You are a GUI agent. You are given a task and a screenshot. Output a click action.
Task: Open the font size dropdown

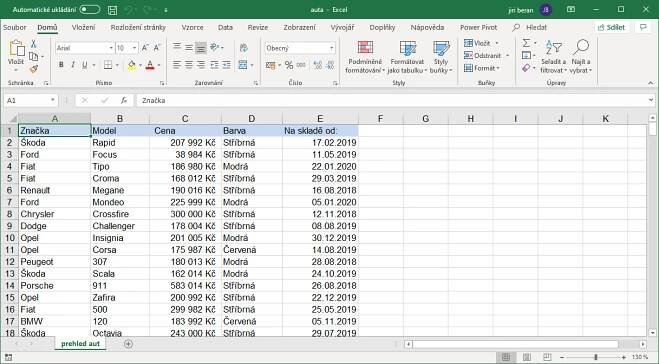[134, 48]
